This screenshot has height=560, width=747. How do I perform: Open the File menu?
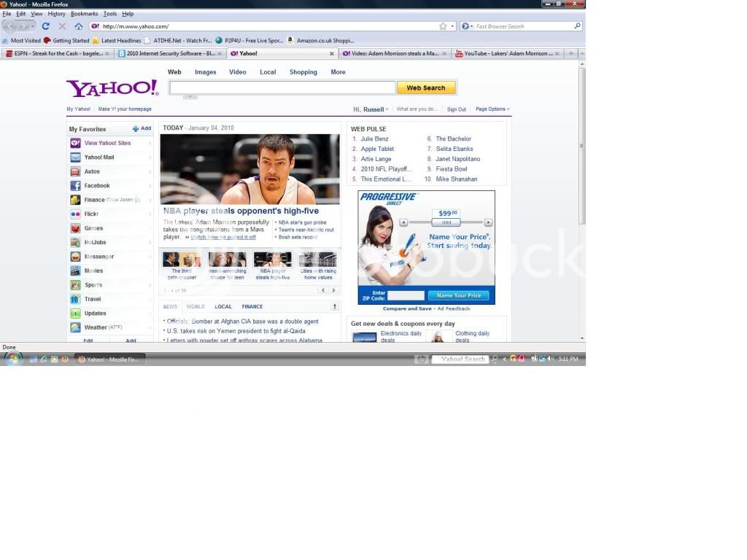[7, 14]
